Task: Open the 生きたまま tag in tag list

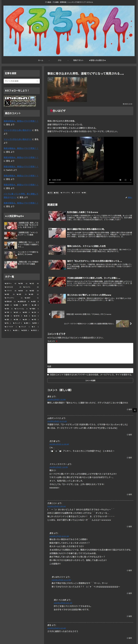Action: [13, 287]
